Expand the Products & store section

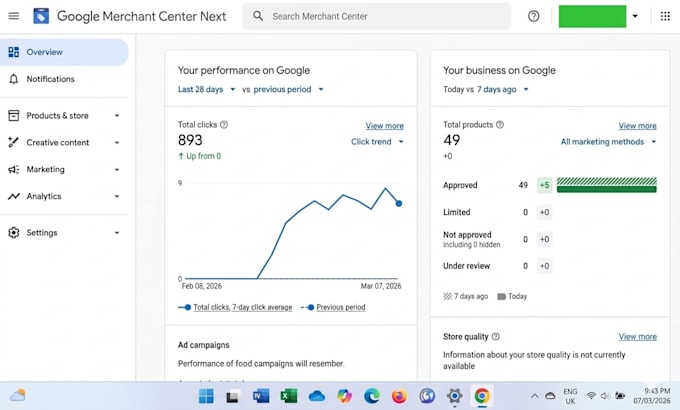coord(117,115)
